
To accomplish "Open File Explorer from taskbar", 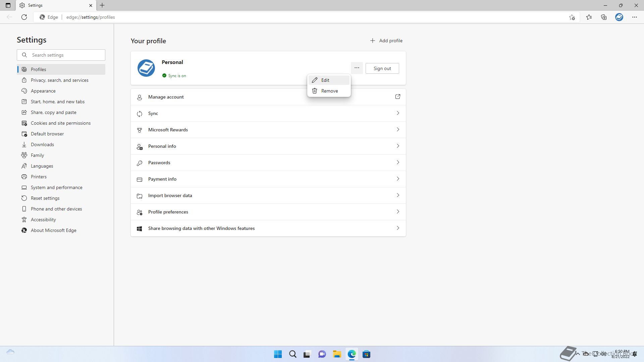I will click(x=337, y=354).
